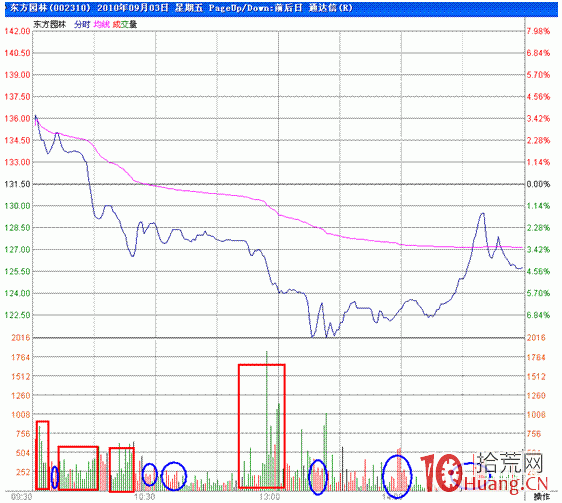Click the 124.00 price axis label
The height and width of the screenshot is (503, 562).
click(x=17, y=294)
